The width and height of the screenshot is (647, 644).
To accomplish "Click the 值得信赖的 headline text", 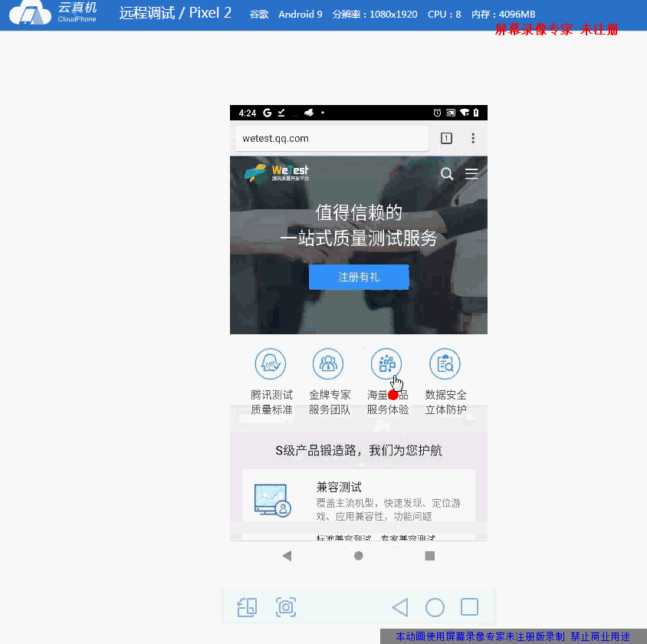I will [359, 213].
